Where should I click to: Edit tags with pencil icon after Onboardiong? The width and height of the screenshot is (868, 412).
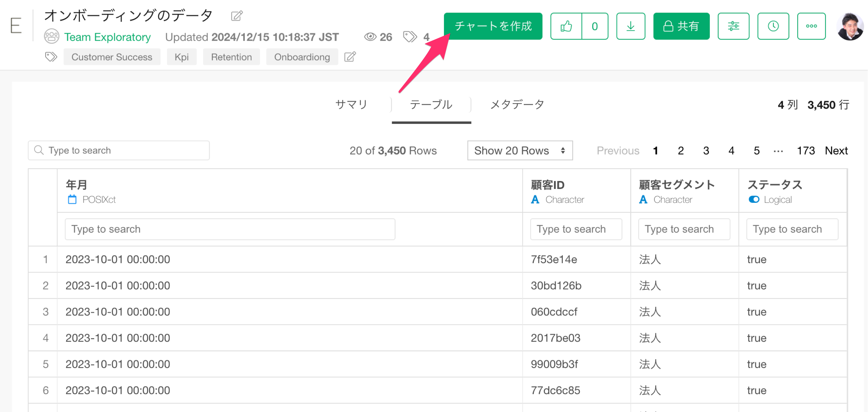point(350,57)
